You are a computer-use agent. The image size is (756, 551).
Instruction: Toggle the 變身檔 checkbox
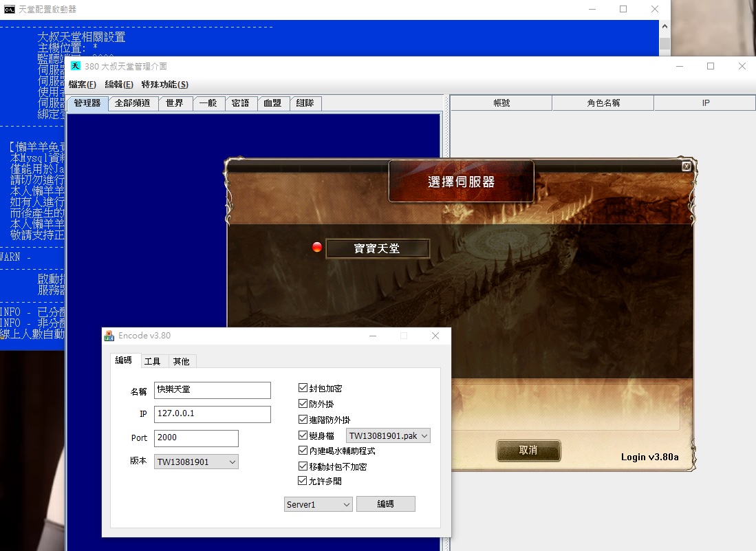303,435
